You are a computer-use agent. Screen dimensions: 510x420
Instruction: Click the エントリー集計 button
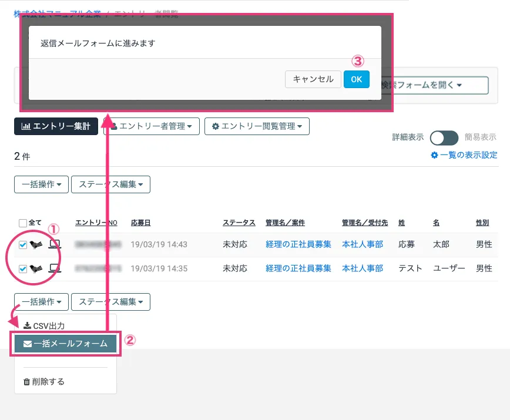[x=56, y=126]
